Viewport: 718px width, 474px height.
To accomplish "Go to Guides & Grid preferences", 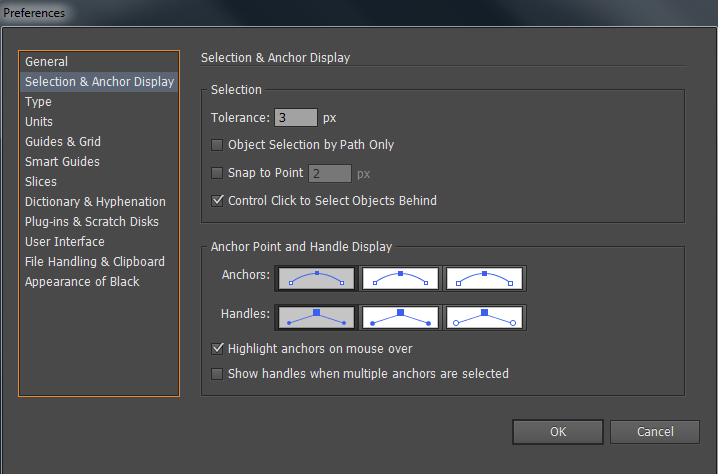I will 63,142.
